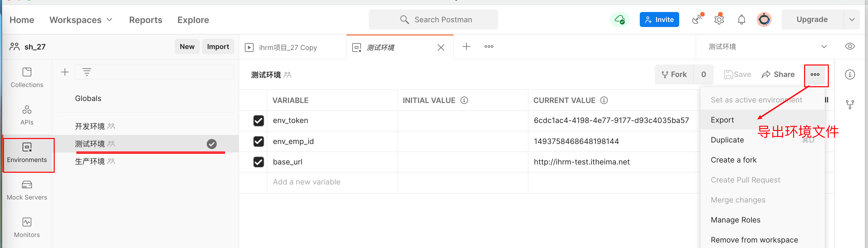
Task: Click Set as active environment
Action: pos(762,100)
